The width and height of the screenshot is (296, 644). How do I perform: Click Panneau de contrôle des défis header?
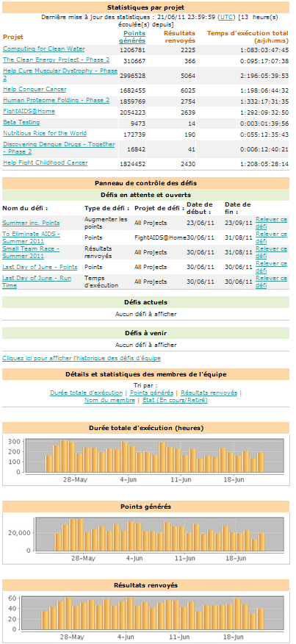click(x=145, y=183)
